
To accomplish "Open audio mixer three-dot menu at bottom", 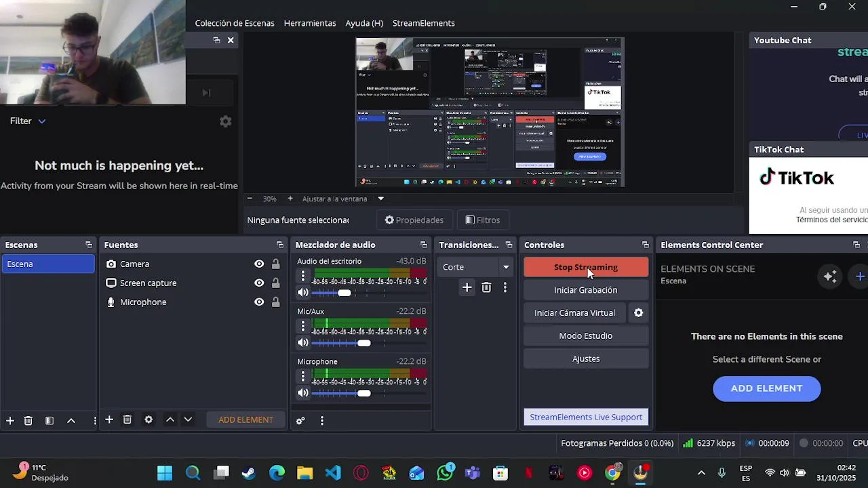I will [x=322, y=421].
